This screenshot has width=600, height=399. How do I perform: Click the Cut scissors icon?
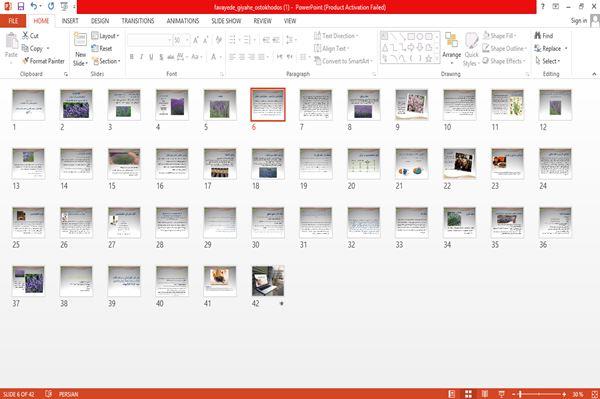(x=25, y=36)
